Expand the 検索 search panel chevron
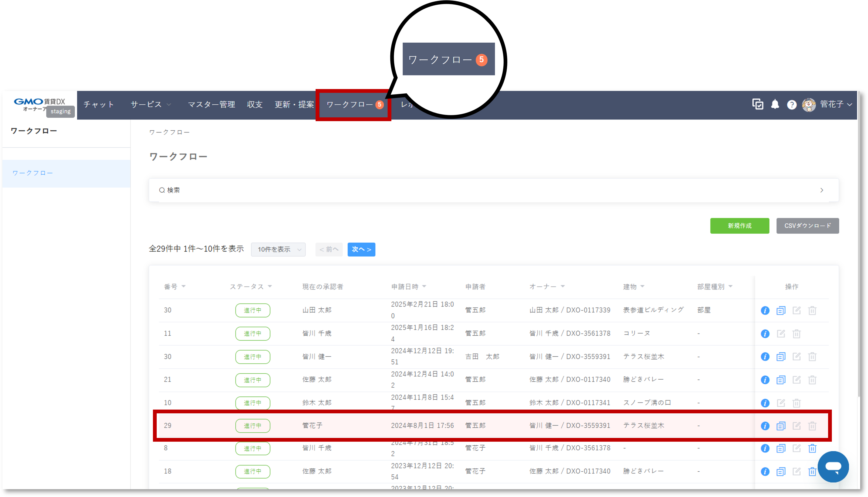 tap(822, 190)
